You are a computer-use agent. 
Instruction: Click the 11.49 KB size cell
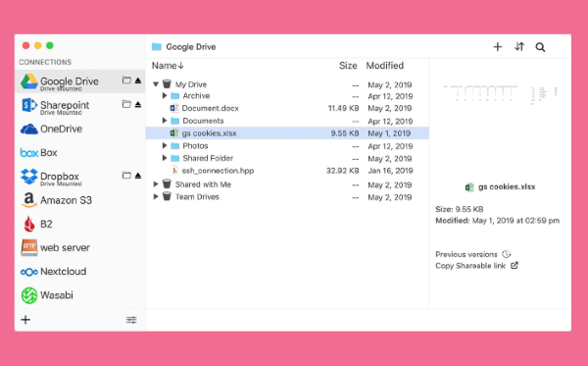(343, 108)
